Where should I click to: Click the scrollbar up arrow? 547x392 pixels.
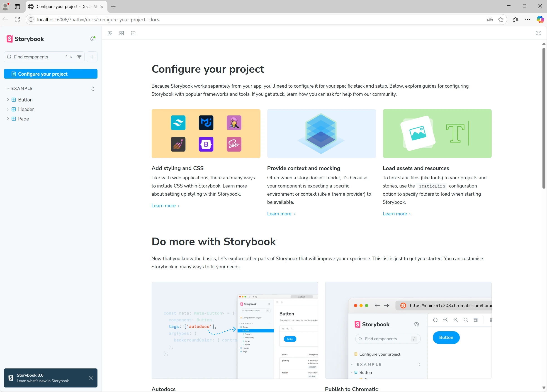point(544,44)
